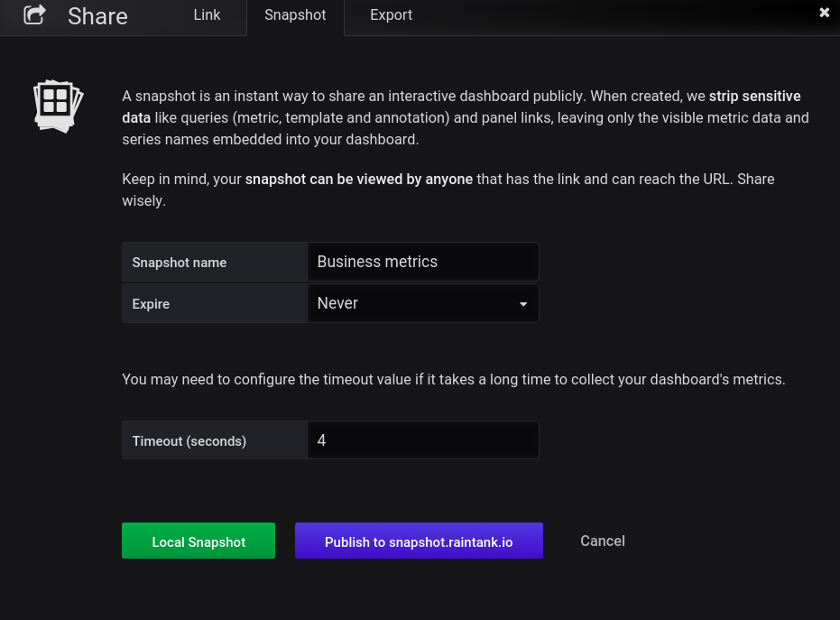Click the Snapshot name label
This screenshot has height=620, width=840.
tap(180, 263)
